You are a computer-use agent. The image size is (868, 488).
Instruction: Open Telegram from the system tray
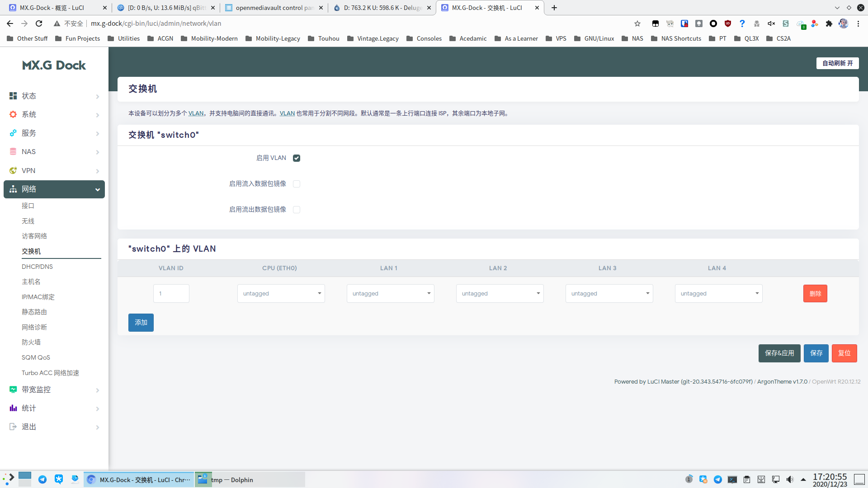pos(718,479)
